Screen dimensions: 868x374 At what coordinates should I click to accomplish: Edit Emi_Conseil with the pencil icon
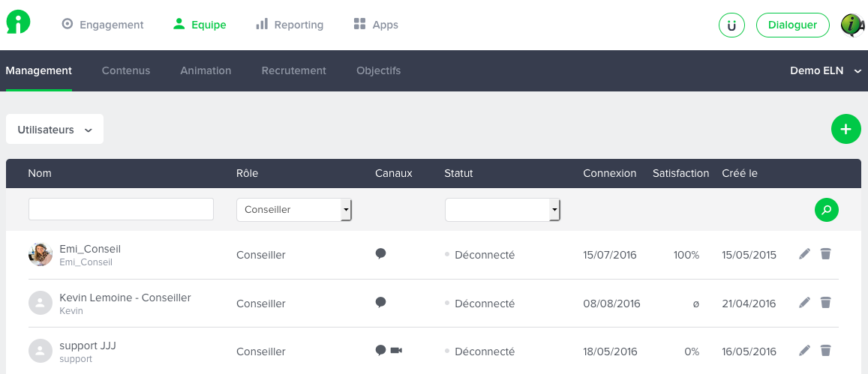tap(805, 254)
